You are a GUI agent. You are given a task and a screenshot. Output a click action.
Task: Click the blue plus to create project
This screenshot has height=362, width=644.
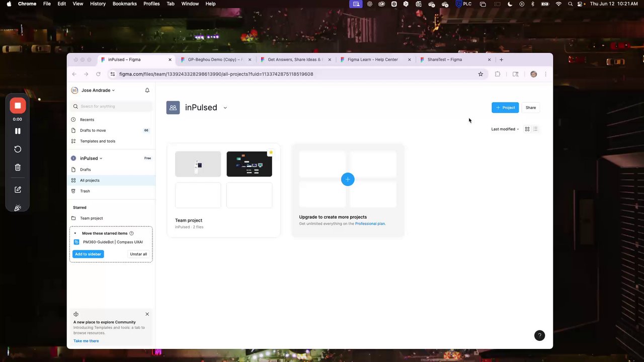348,179
